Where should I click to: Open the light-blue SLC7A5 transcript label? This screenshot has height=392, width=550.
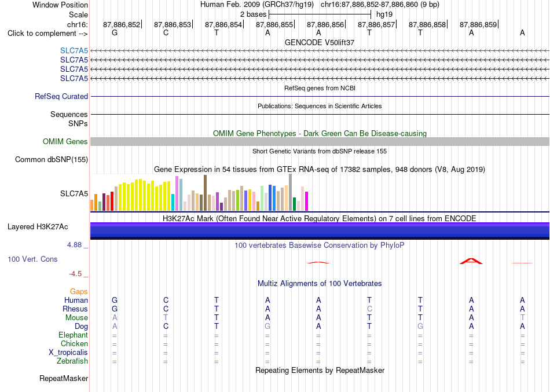point(74,50)
